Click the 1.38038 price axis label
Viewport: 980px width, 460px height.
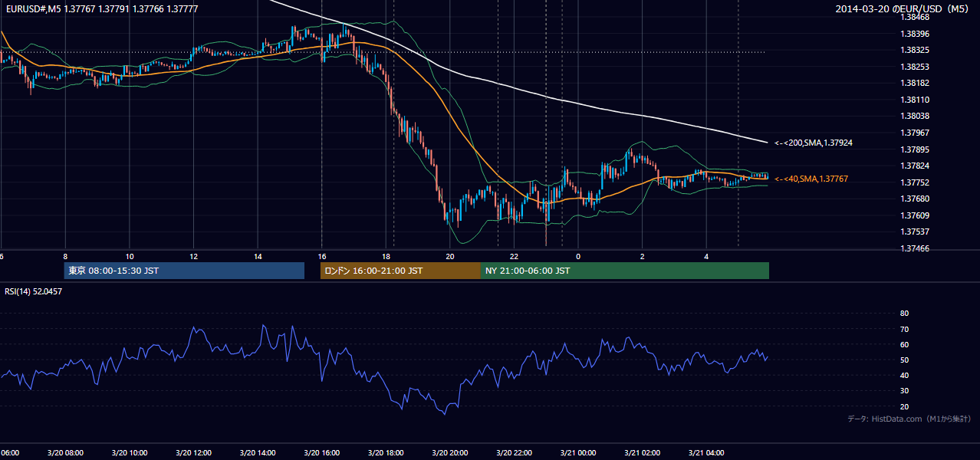[915, 116]
